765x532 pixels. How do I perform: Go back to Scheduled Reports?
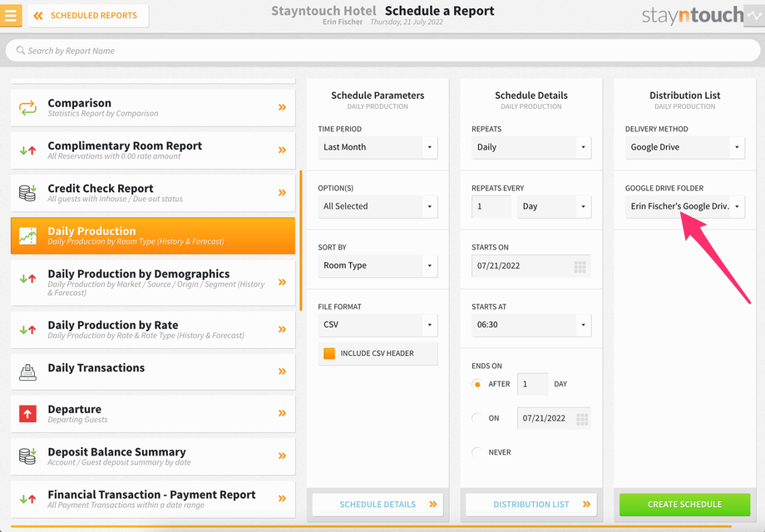[x=88, y=16]
